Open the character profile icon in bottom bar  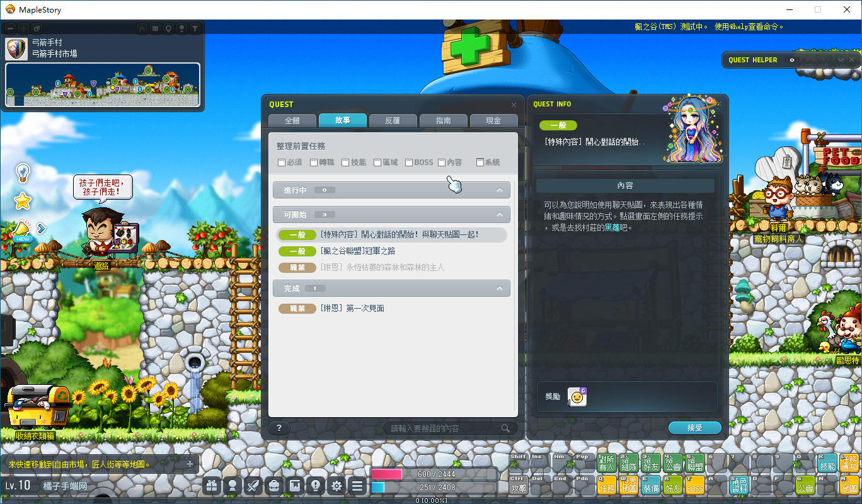coord(233,485)
